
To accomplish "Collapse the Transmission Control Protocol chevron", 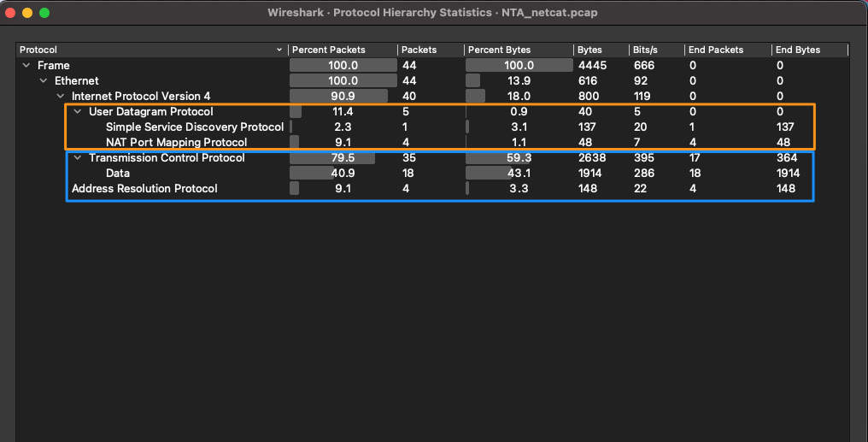I will [78, 158].
